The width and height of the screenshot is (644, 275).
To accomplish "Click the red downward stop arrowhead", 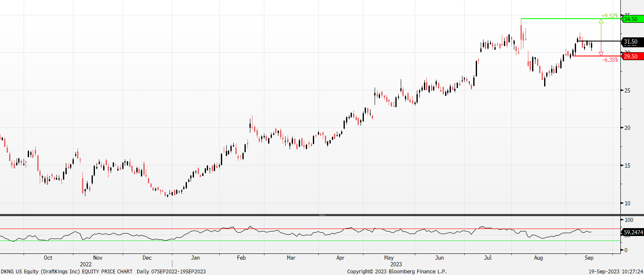I will 601,54.
